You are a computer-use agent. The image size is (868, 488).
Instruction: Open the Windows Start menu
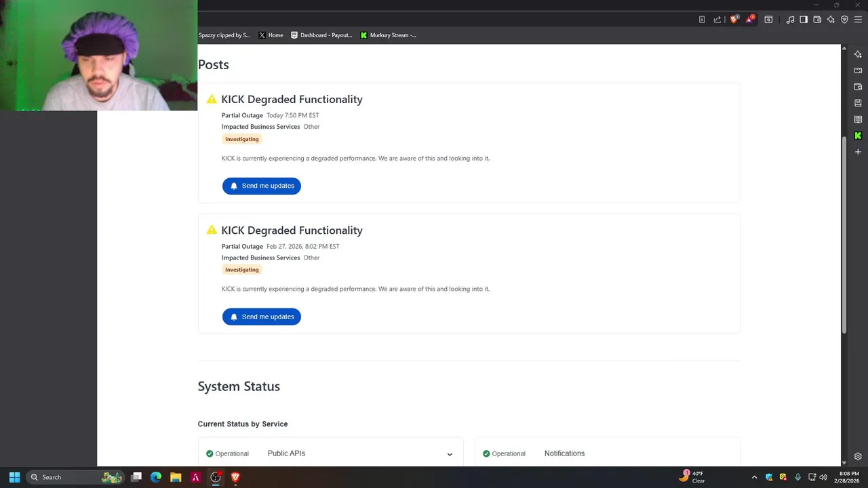tap(14, 477)
